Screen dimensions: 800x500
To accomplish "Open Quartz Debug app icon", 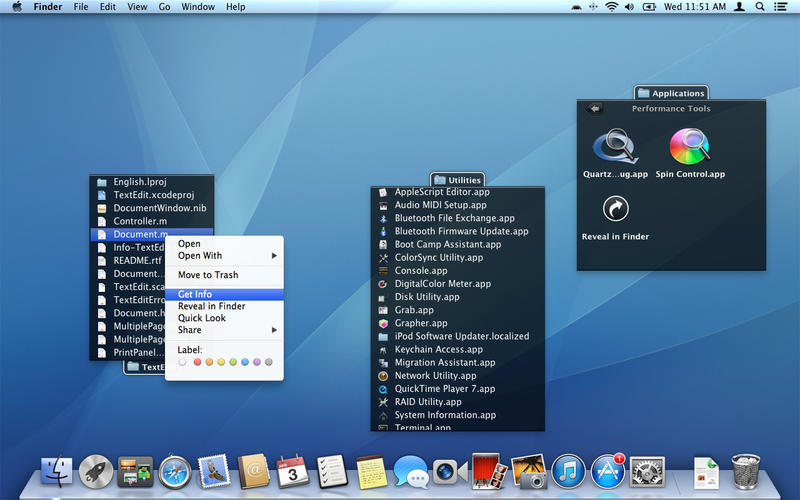I will pyautogui.click(x=615, y=146).
